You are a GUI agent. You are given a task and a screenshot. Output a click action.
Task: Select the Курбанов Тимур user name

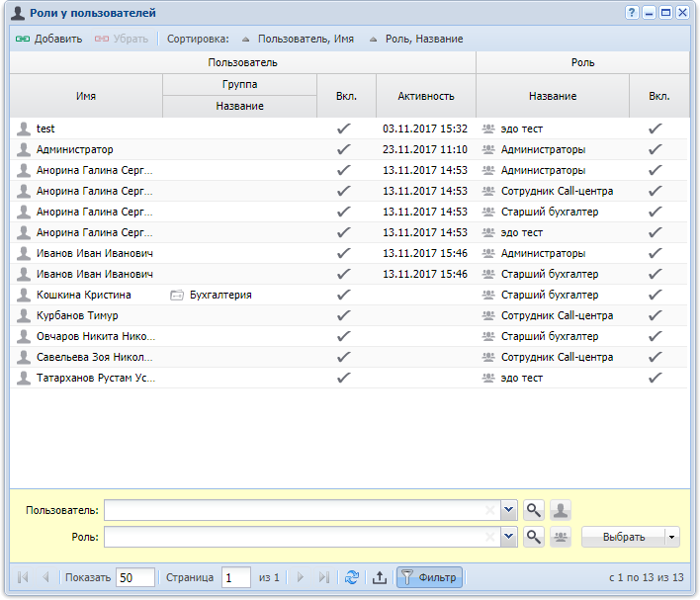(77, 315)
